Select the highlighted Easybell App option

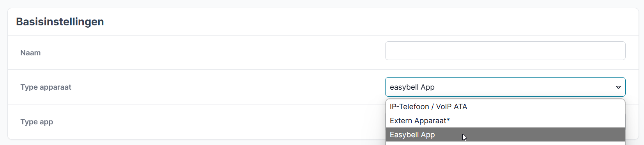[505, 134]
